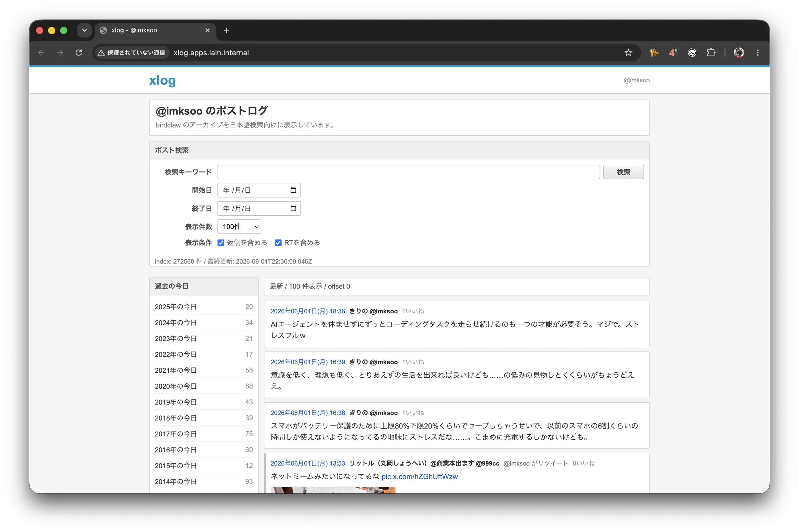Open the tab search chevron button
Image resolution: width=799 pixels, height=532 pixels.
click(84, 30)
